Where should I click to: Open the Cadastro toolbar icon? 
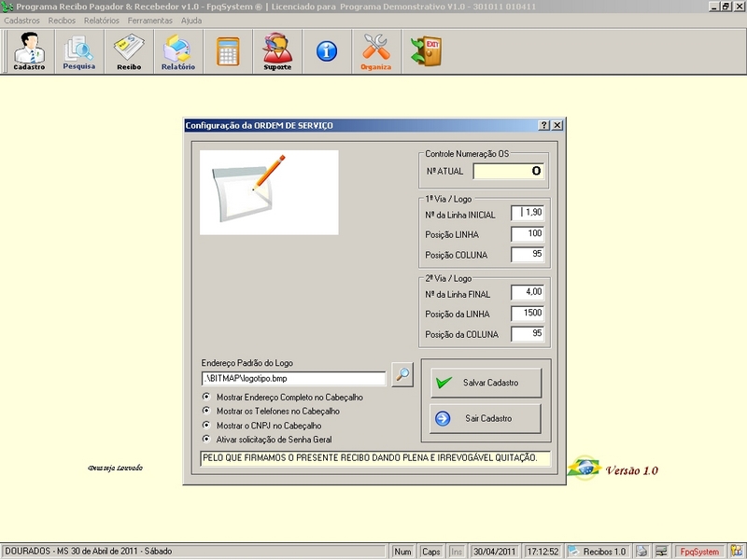click(29, 50)
